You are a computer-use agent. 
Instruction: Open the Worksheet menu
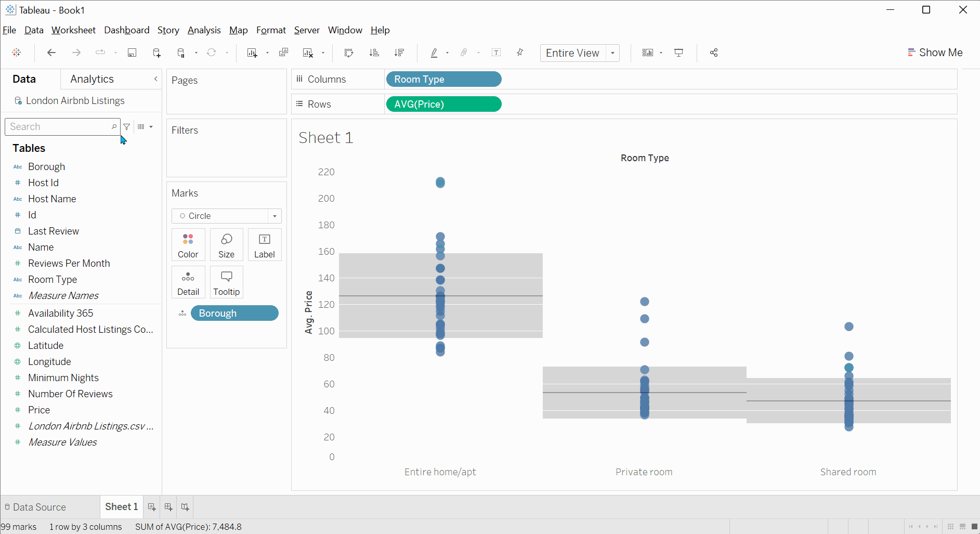click(x=73, y=30)
